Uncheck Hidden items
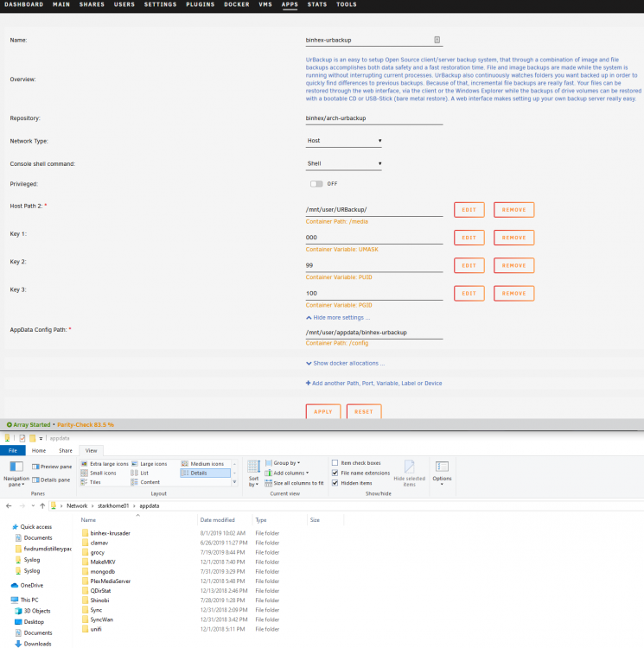 click(x=335, y=483)
